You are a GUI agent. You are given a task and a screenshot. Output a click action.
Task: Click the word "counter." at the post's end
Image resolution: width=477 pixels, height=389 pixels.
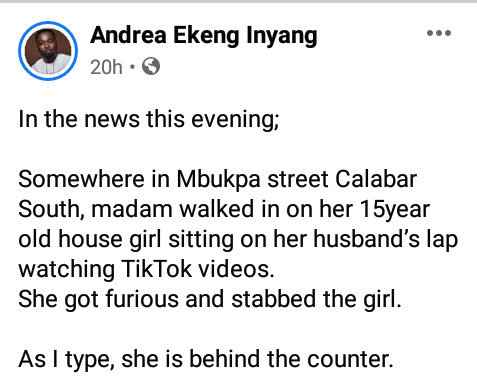pyautogui.click(x=350, y=359)
